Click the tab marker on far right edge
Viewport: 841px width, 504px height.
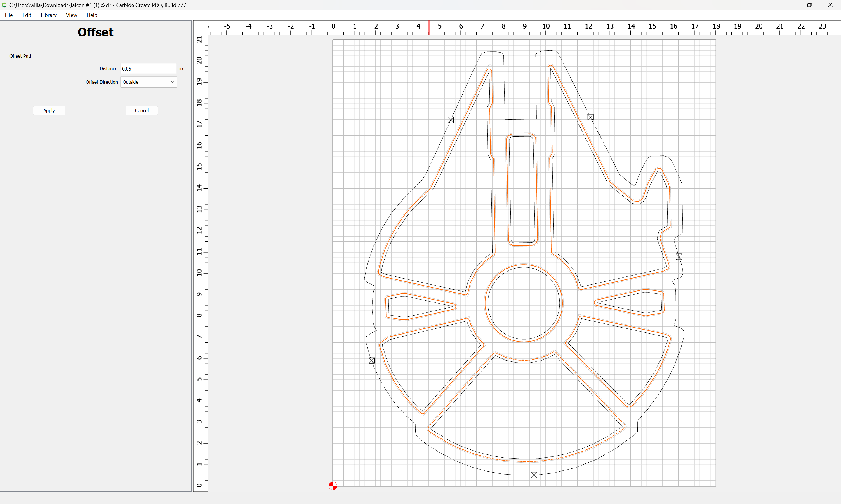[679, 257]
